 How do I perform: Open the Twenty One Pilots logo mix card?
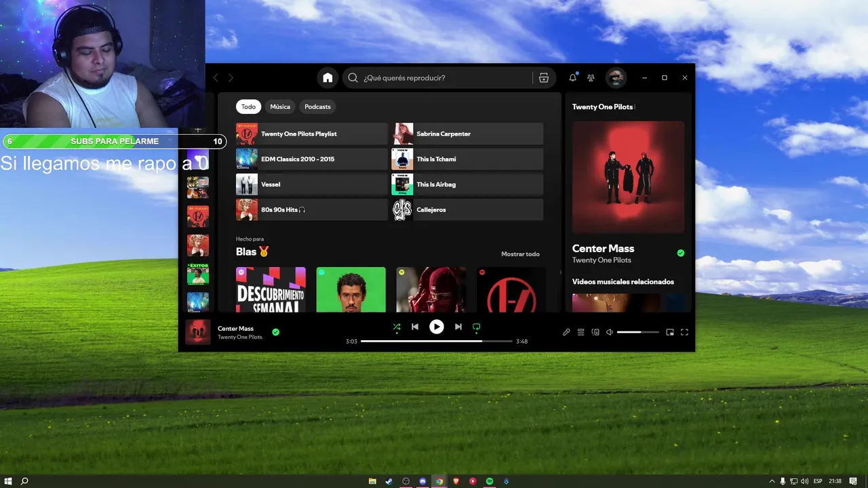[x=511, y=289]
